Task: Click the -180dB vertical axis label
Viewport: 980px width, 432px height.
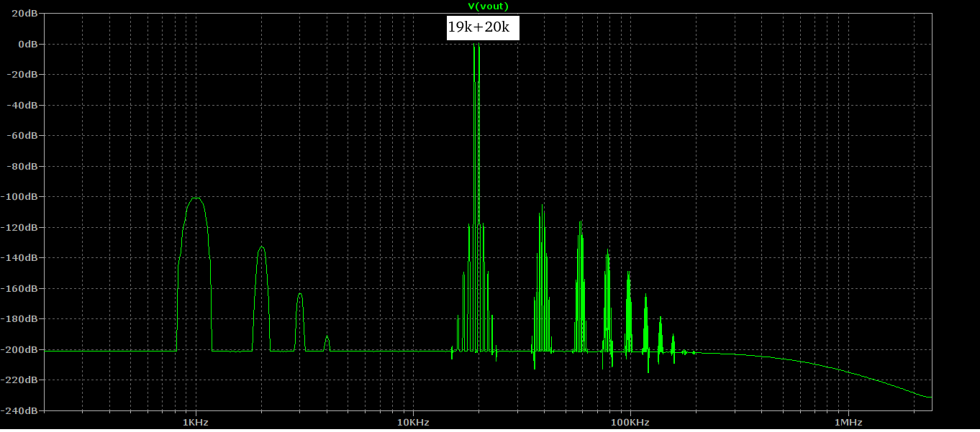Action: pyautogui.click(x=21, y=319)
